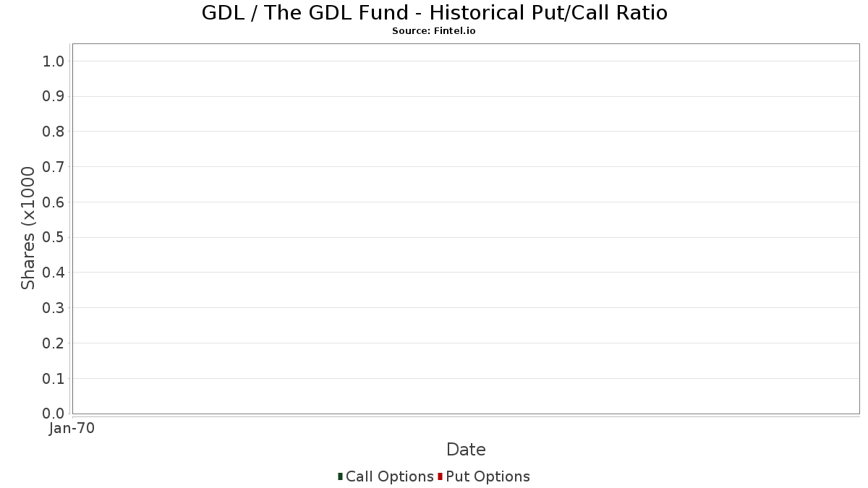Click the 0.9 y-axis tick label
This screenshot has height=488, width=868.
pyautogui.click(x=54, y=96)
